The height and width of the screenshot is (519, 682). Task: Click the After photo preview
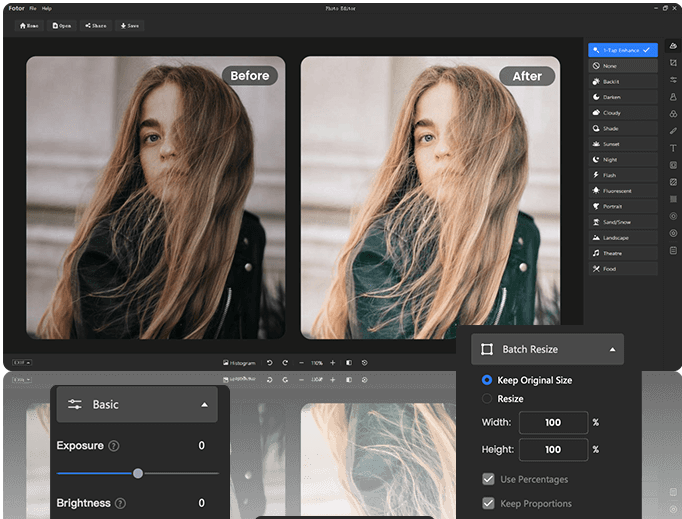pos(430,198)
